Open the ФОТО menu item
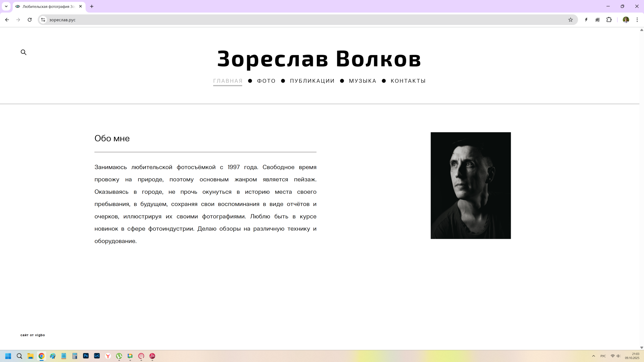Screen dimensions: 644x362 pos(266,81)
